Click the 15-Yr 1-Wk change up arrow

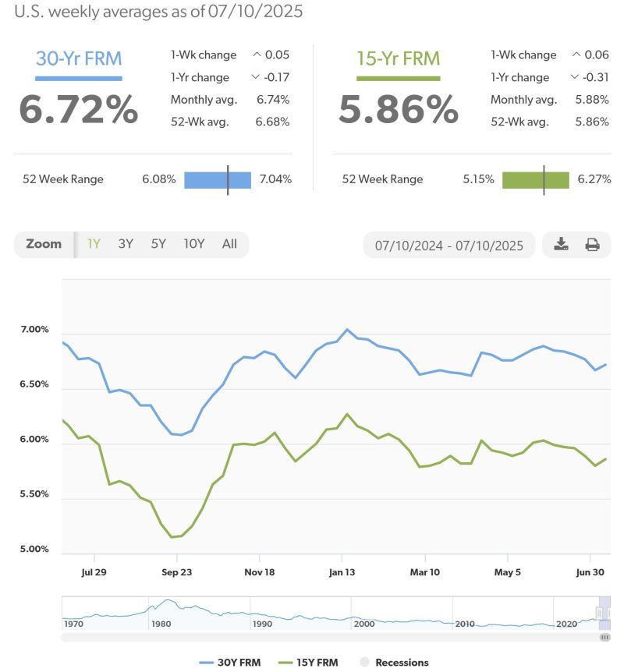(x=576, y=55)
